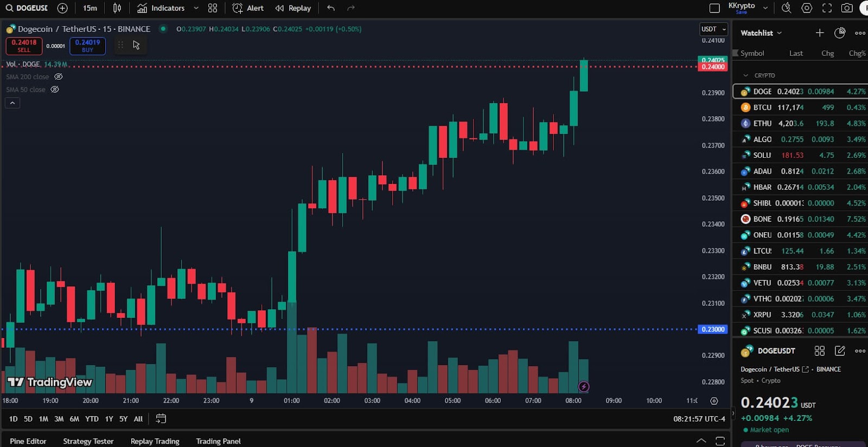Redo the chart action
Screen dimensions: 868x447
click(351, 8)
